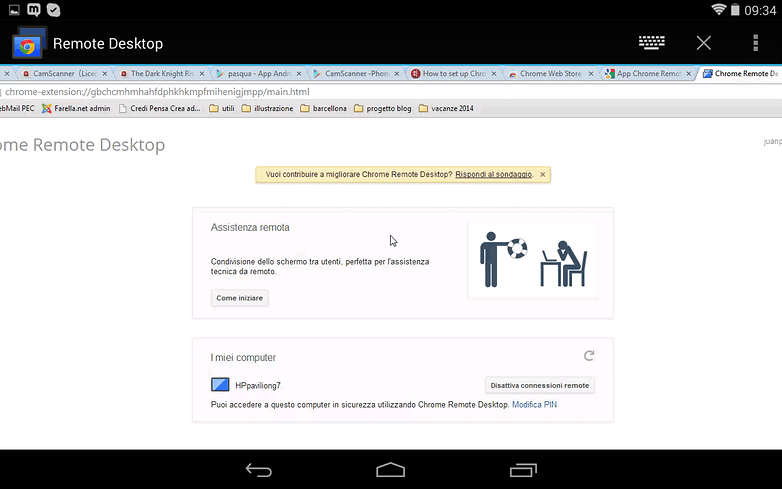Click the I miei computer heading
782x489 pixels.
tap(243, 357)
